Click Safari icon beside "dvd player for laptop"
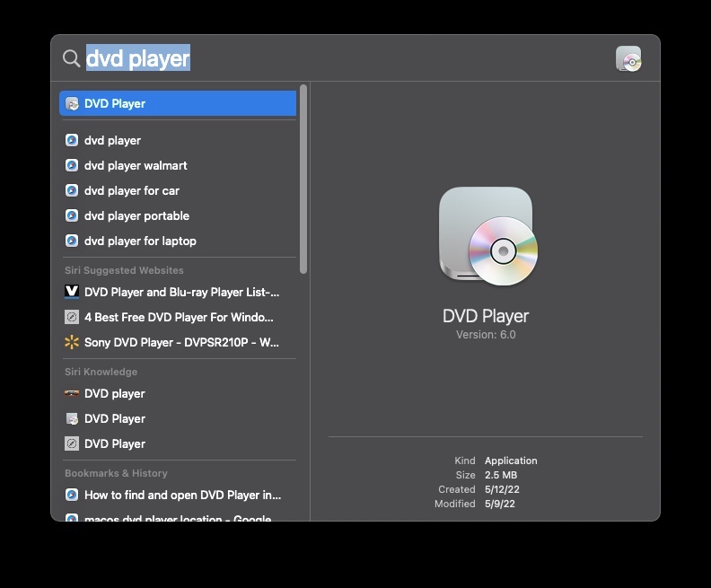The height and width of the screenshot is (588, 711). 72,241
